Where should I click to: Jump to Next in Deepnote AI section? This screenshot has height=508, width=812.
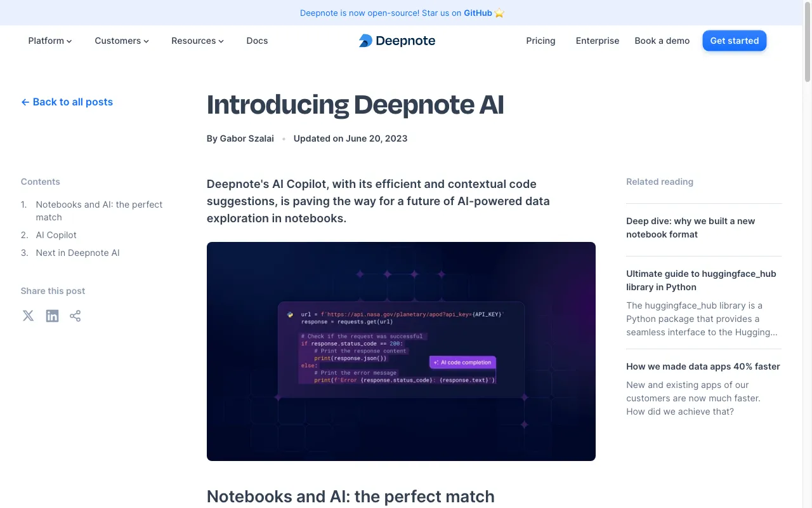pos(77,253)
